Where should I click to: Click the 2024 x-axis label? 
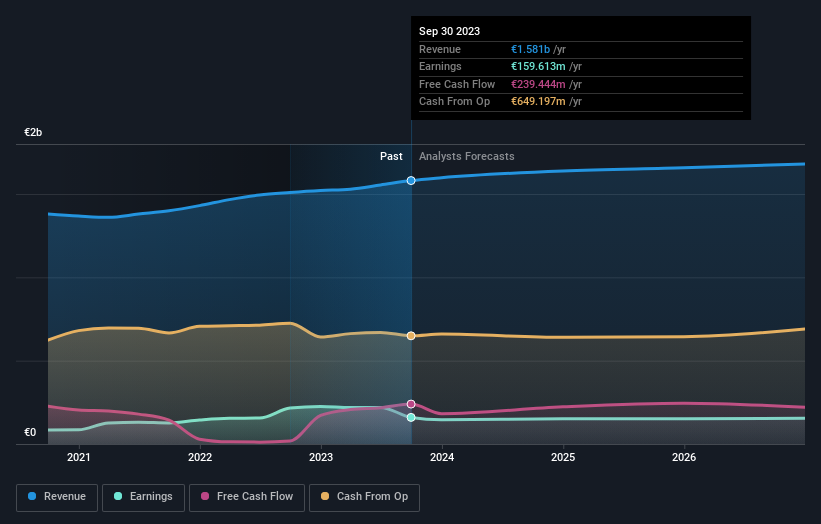pos(442,457)
